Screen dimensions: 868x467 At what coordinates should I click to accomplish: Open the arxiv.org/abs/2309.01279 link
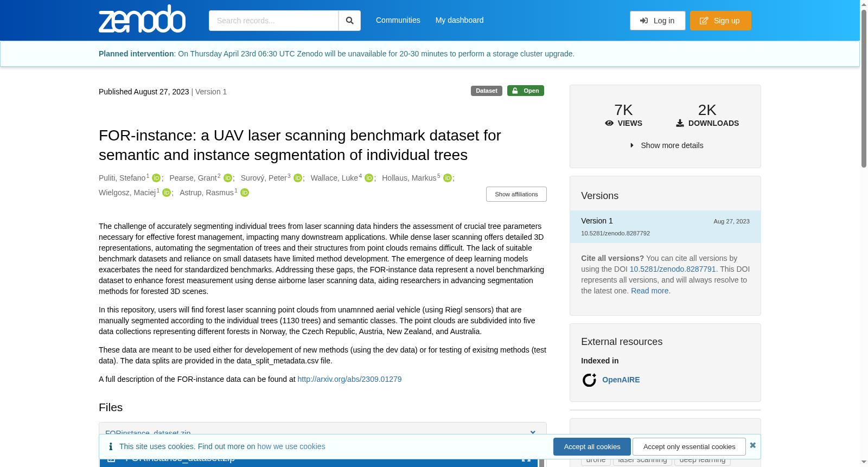click(349, 379)
